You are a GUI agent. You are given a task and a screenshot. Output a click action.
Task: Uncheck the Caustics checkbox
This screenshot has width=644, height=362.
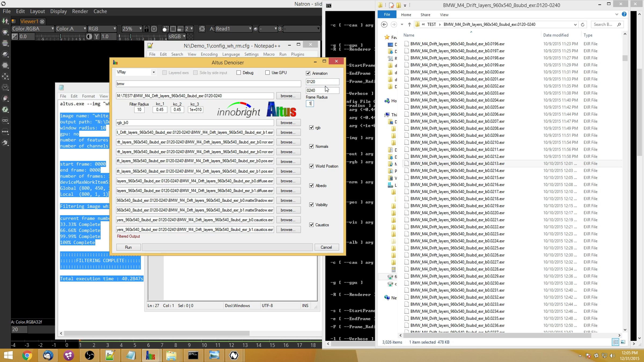click(311, 225)
